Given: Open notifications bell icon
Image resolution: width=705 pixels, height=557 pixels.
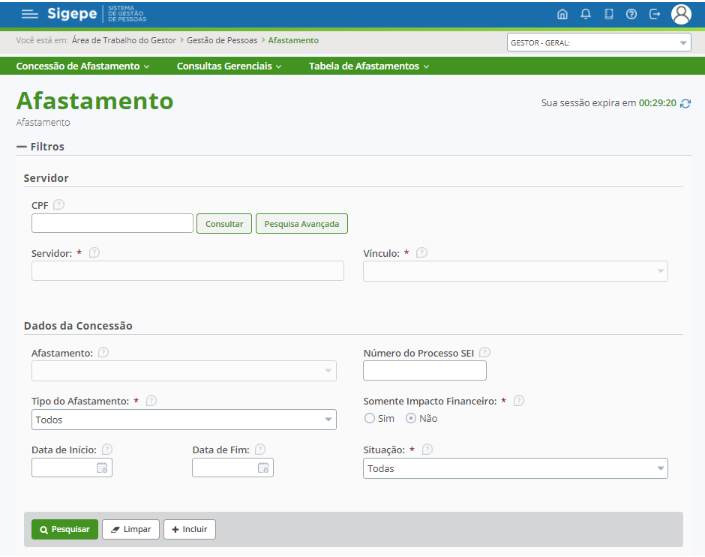Looking at the screenshot, I should [585, 14].
